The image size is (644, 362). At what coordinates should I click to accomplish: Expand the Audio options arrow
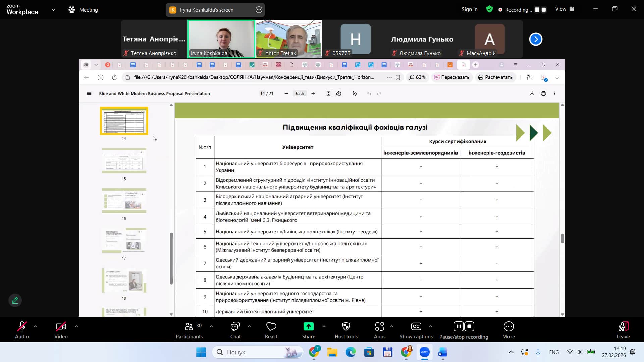[x=35, y=326]
